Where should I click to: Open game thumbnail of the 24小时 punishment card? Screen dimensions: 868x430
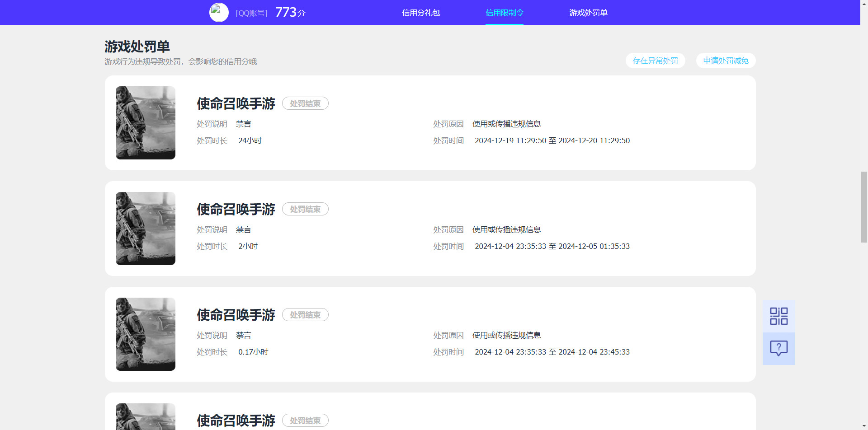coord(146,123)
